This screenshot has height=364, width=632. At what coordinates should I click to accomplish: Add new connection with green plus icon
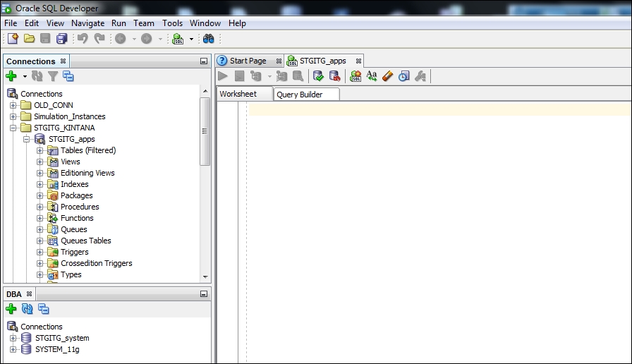pyautogui.click(x=11, y=75)
